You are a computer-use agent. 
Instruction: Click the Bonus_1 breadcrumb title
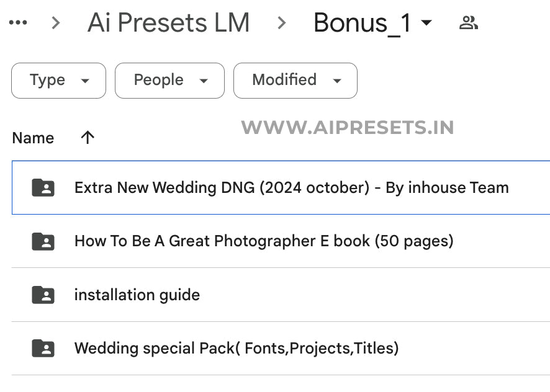(362, 24)
